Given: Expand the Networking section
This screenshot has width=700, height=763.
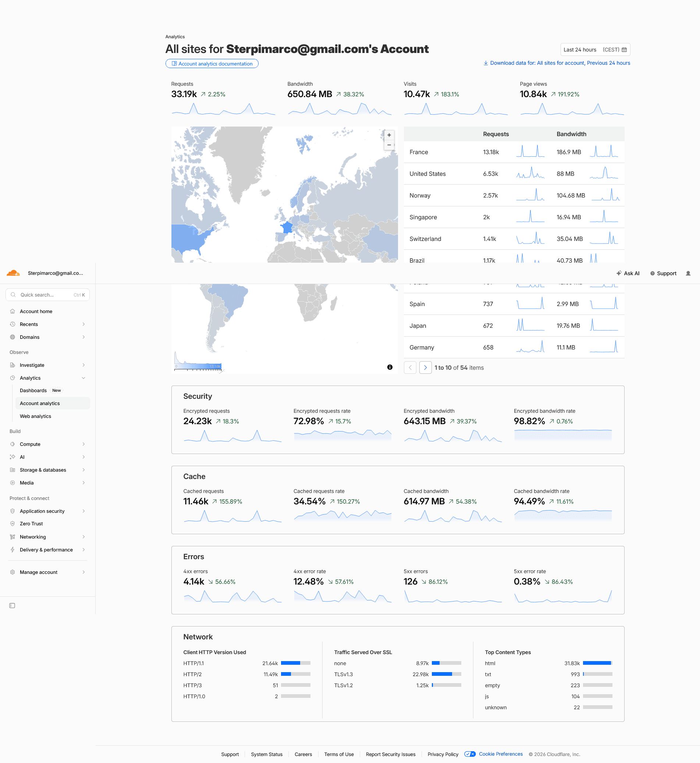Looking at the screenshot, I should 48,537.
